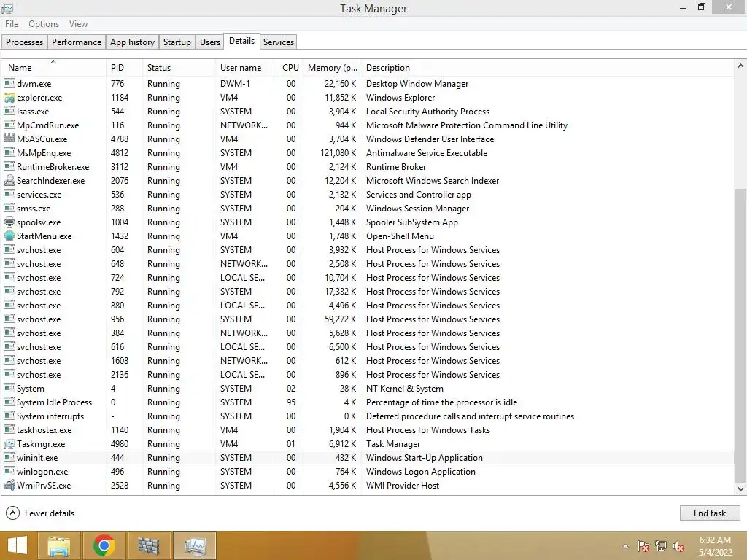This screenshot has height=560, width=747.
Task: Click the Taskmgr.exe process icon
Action: click(x=9, y=444)
